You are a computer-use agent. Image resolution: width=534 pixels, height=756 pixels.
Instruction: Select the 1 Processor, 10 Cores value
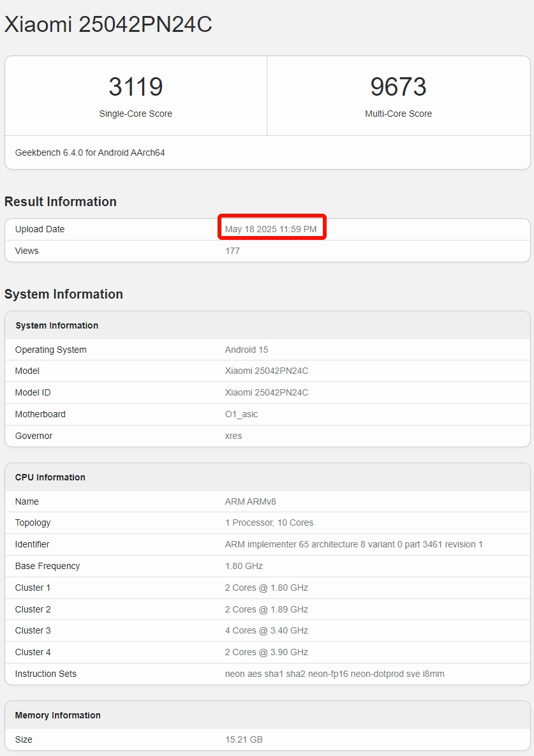[269, 523]
